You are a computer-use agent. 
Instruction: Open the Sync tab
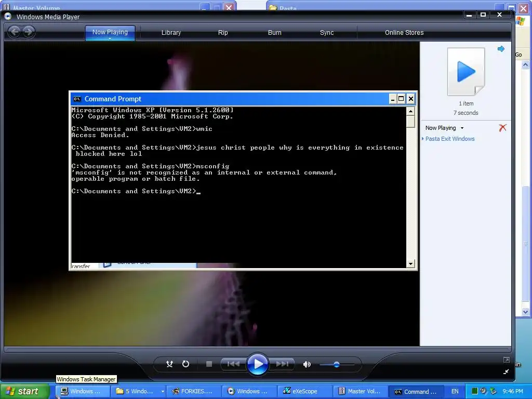pos(327,33)
